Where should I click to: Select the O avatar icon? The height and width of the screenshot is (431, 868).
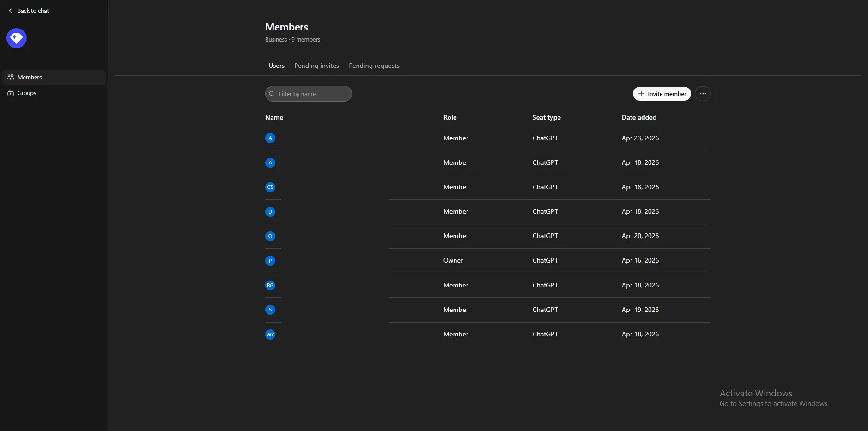[x=270, y=236]
